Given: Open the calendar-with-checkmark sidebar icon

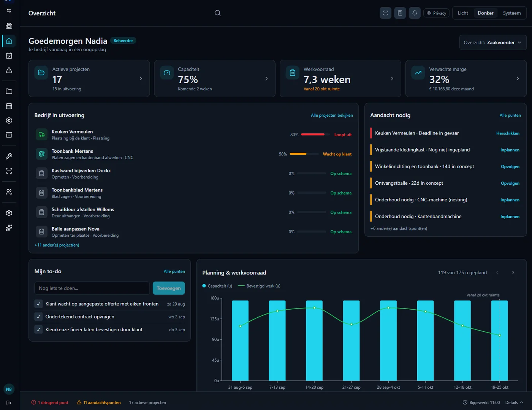Looking at the screenshot, I should point(9,56).
